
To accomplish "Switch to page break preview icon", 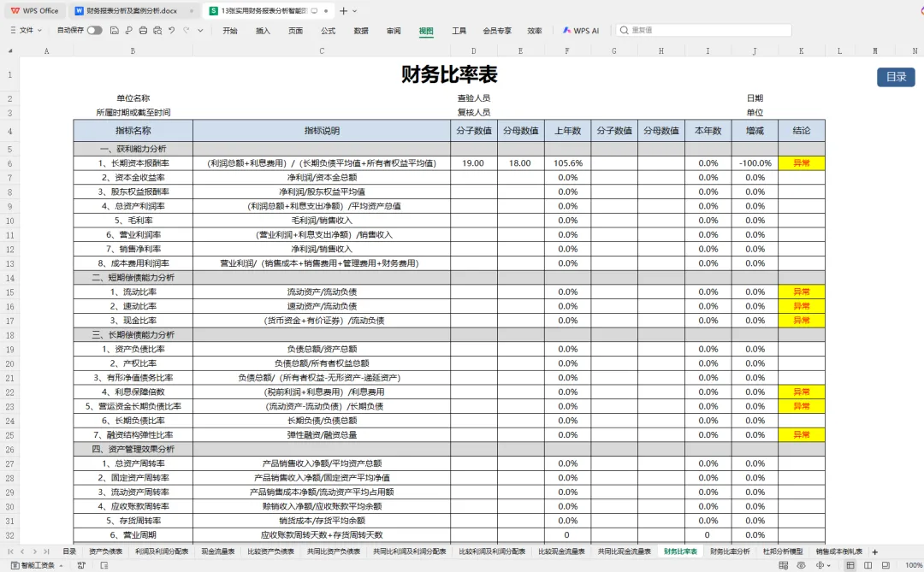I will tap(868, 565).
